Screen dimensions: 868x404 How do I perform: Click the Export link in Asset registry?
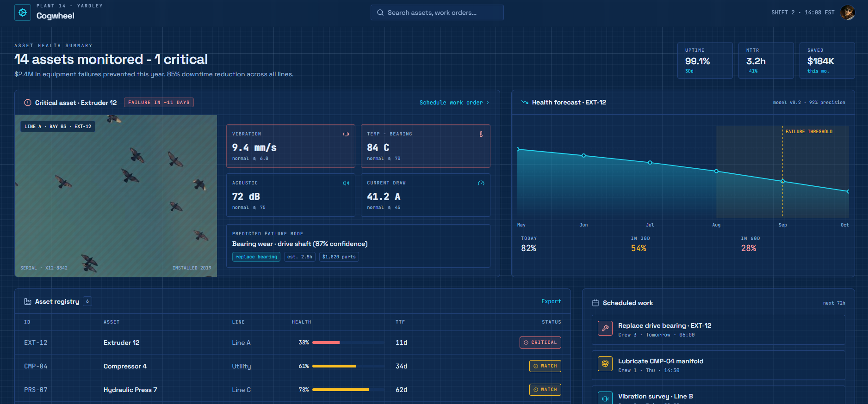tap(551, 301)
